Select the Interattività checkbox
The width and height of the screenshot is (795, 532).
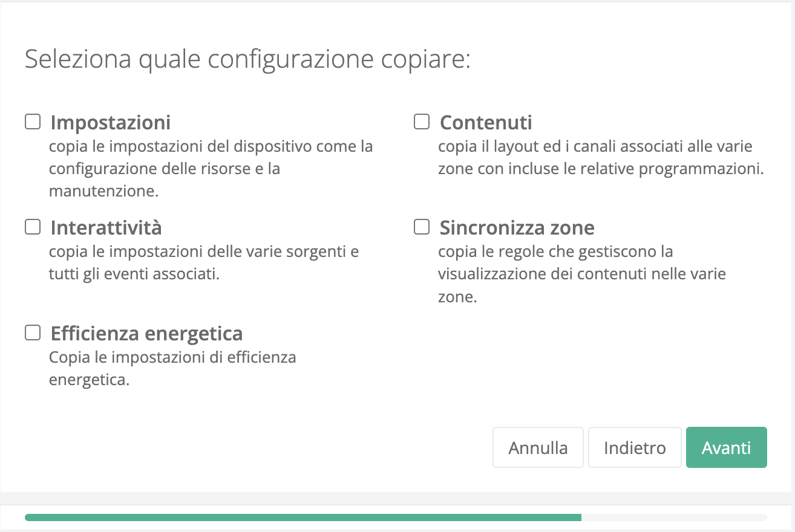(x=32, y=227)
